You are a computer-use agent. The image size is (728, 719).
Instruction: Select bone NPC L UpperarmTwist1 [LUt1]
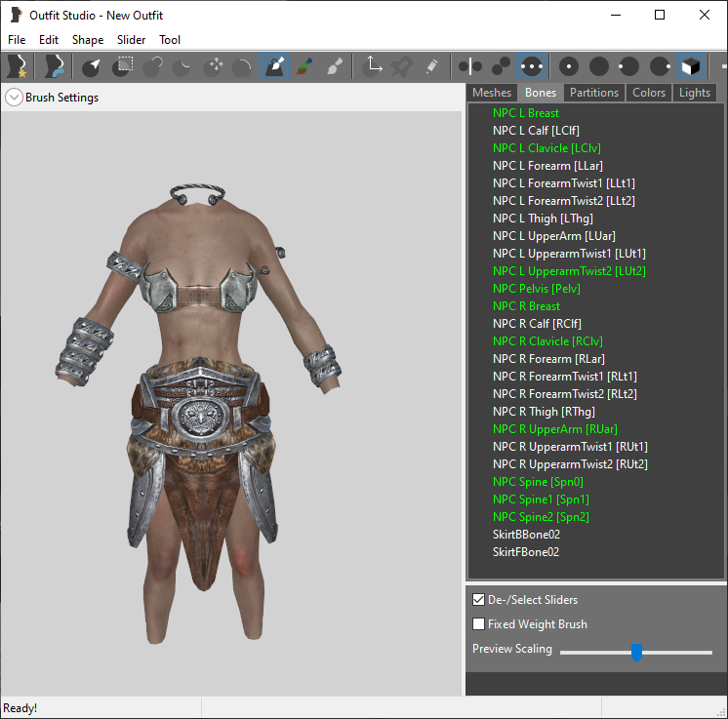click(569, 254)
